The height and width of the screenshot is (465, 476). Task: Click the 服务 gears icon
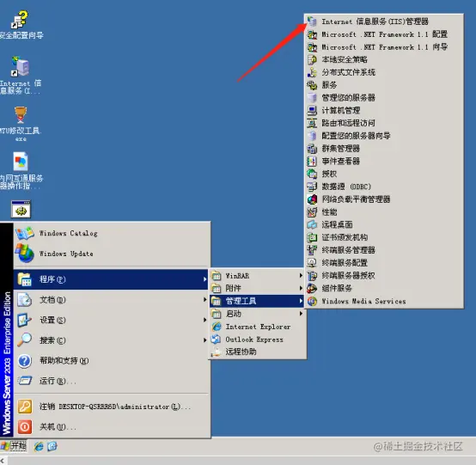coord(312,85)
